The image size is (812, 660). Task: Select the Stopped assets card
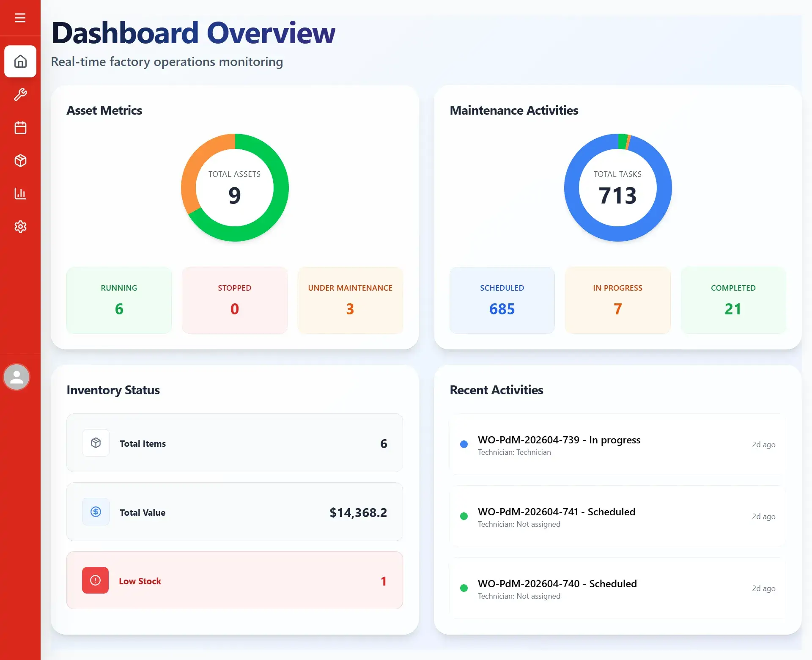(x=235, y=300)
